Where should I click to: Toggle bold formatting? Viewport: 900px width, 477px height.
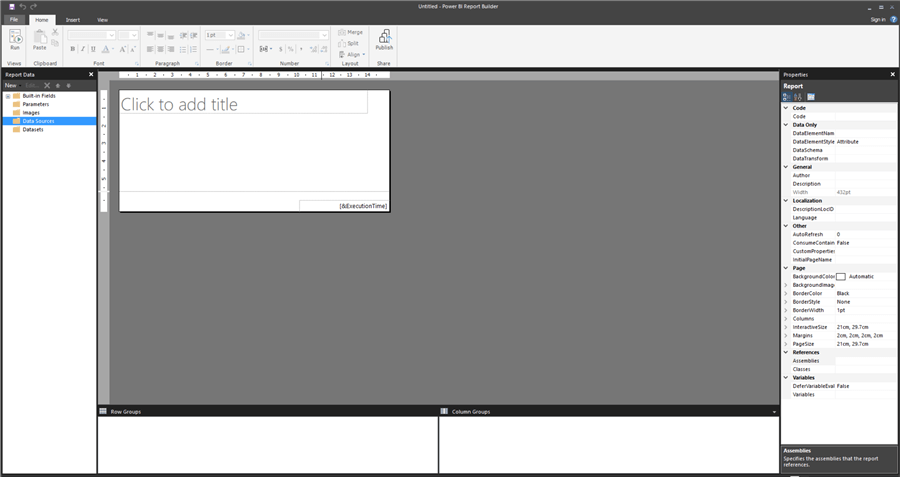tap(72, 49)
